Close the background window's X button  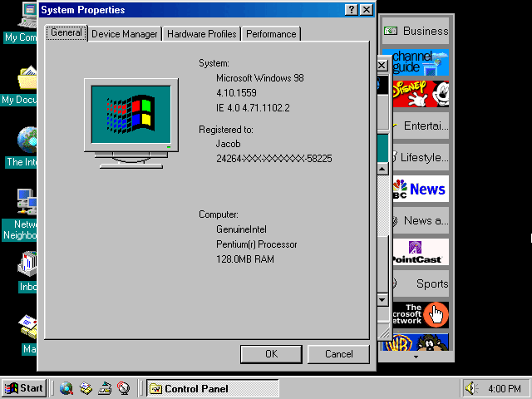[382, 65]
